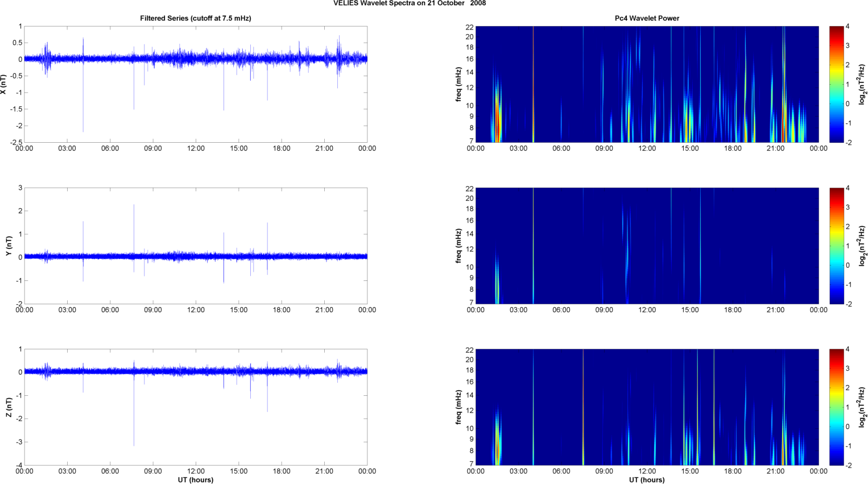Viewport: 868px width, 484px height.
Task: Click the colorbar beside the top spectrogram
Action: click(836, 84)
